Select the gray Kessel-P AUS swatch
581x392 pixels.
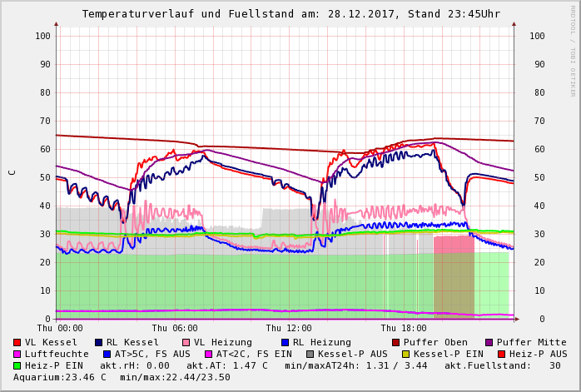pos(310,354)
